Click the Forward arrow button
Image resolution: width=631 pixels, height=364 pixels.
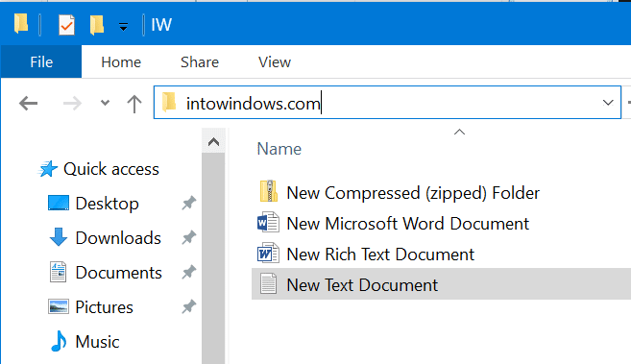pos(72,104)
